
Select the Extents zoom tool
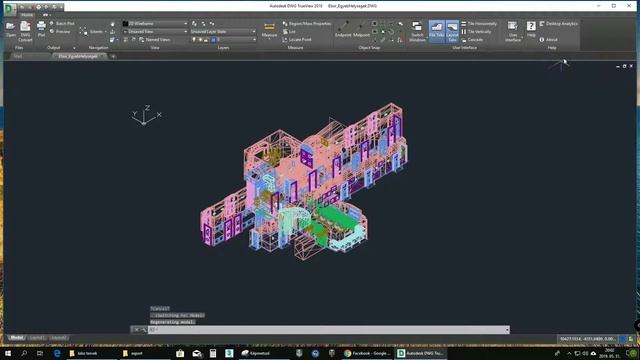click(x=93, y=31)
